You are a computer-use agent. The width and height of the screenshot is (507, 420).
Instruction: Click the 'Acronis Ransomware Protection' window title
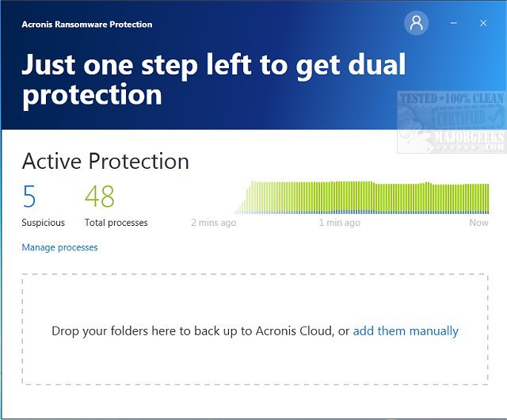click(86, 24)
